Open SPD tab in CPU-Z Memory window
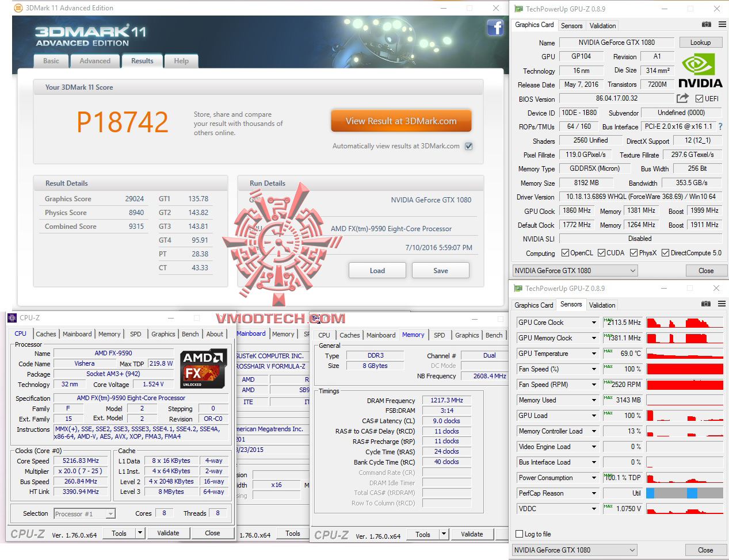Image resolution: width=729 pixels, height=560 pixels. click(440, 335)
